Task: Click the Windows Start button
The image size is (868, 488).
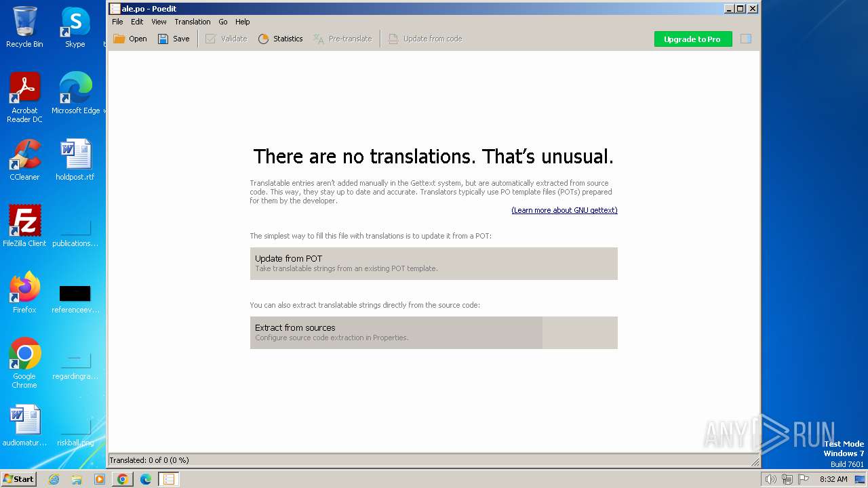Action: pyautogui.click(x=18, y=479)
